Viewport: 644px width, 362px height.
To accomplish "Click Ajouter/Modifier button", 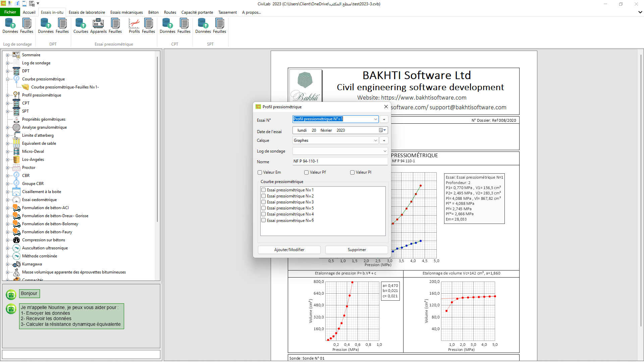I will 289,250.
